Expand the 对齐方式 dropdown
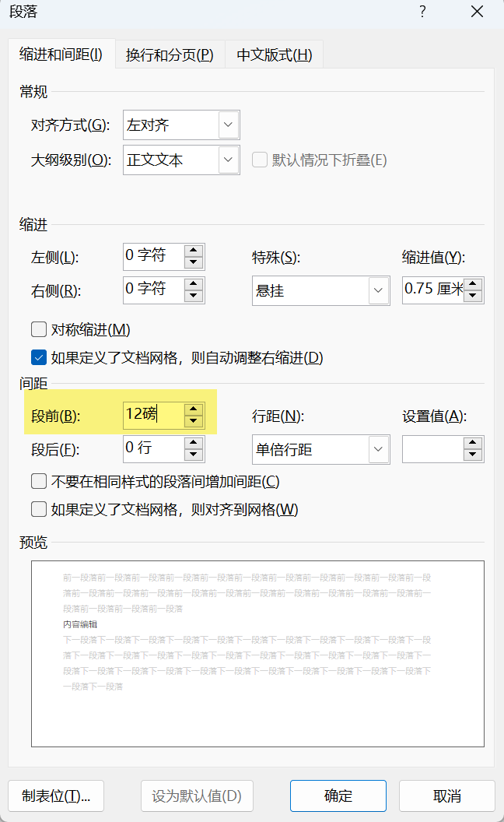The height and width of the screenshot is (822, 504). 229,125
